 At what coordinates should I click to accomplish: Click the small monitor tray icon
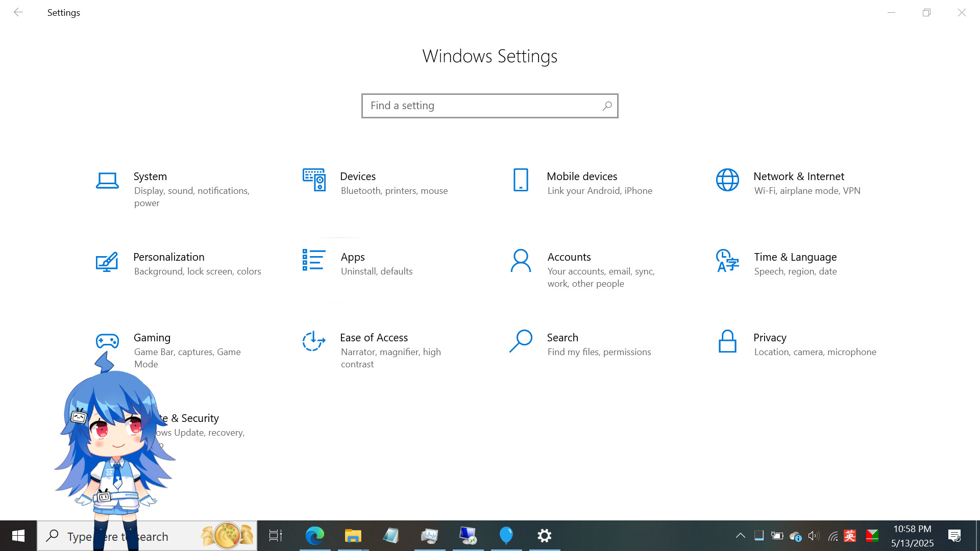pyautogui.click(x=759, y=535)
